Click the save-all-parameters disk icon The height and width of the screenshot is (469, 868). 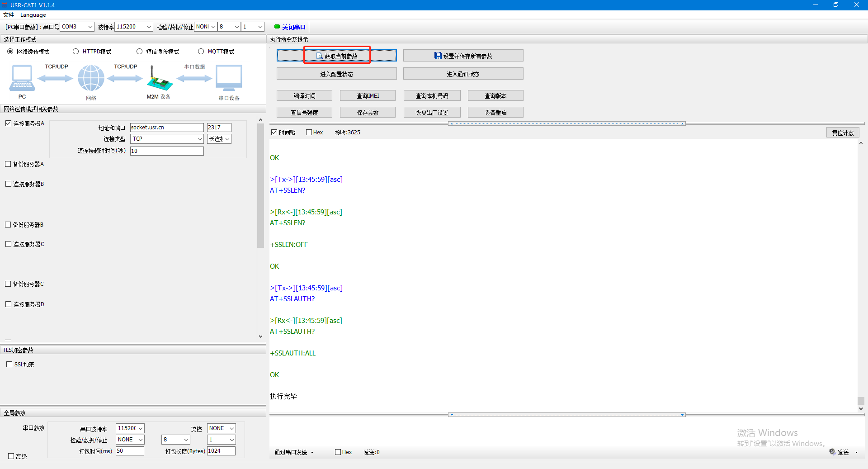click(x=438, y=56)
